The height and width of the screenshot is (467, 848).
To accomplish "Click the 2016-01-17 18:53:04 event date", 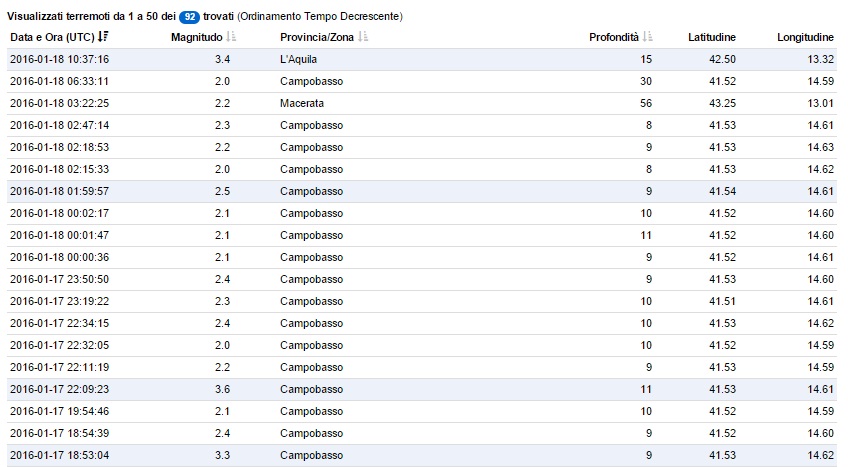I will [x=60, y=455].
